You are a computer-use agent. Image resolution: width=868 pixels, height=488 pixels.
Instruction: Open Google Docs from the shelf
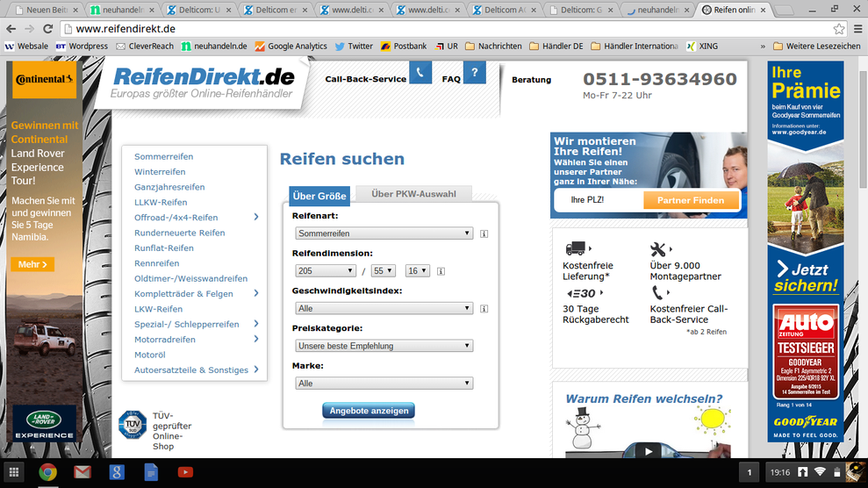point(151,472)
